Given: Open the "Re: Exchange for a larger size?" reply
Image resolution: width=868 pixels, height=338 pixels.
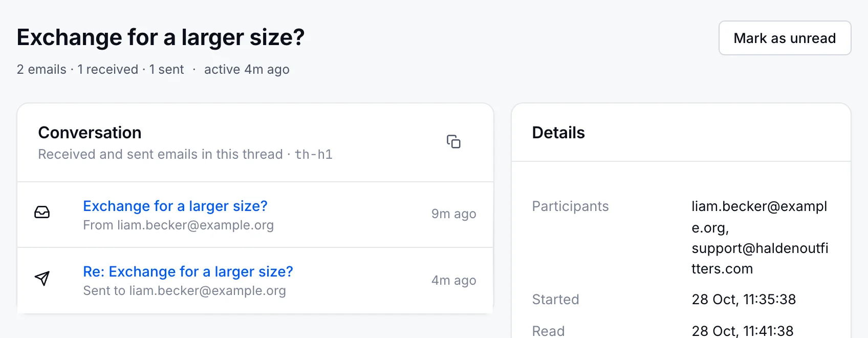Looking at the screenshot, I should (188, 271).
